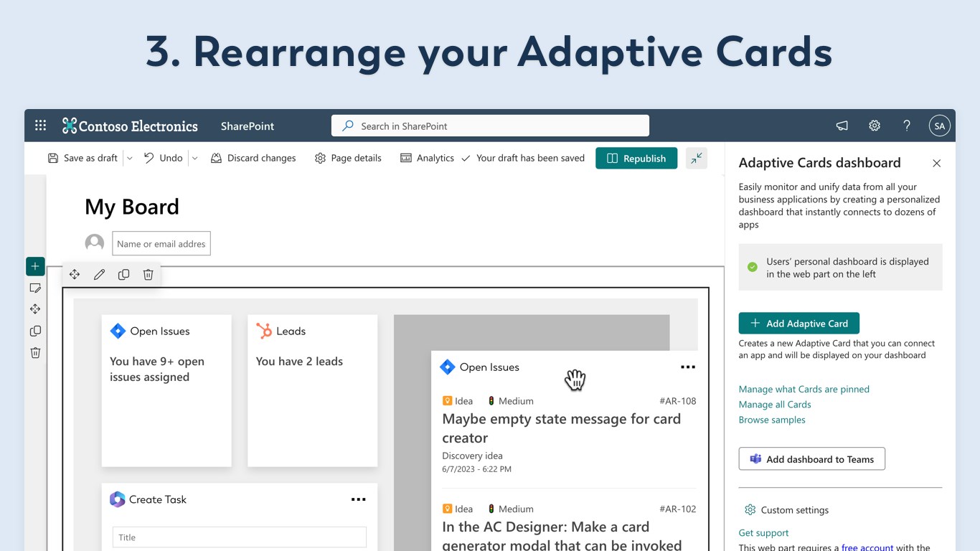Click the pencil edit web part icon

click(x=99, y=275)
